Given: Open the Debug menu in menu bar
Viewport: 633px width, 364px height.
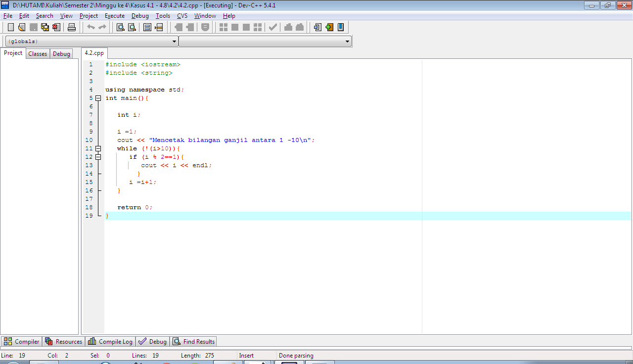Looking at the screenshot, I should click(140, 16).
